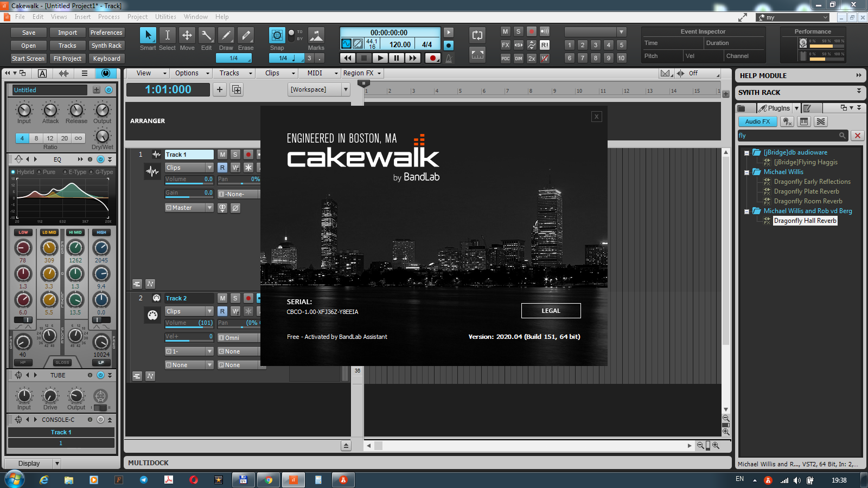Solo Track 1

235,155
